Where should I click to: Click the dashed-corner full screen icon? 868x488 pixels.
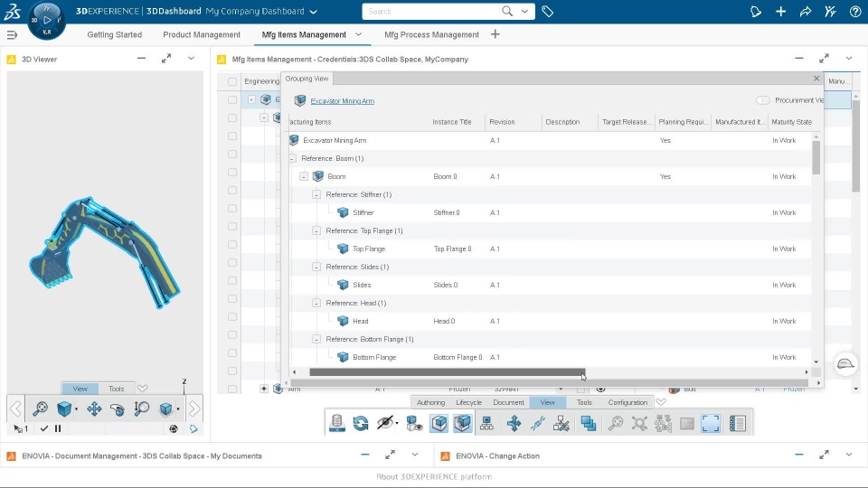pos(711,423)
